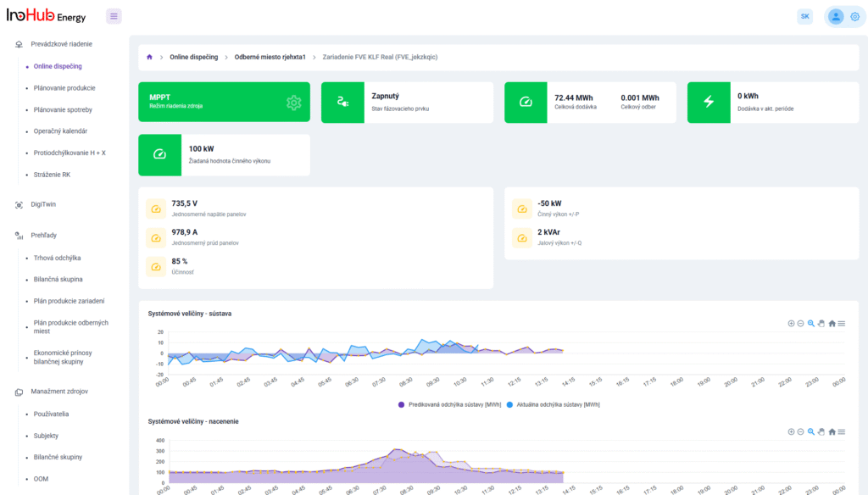Reset zoom with nacenenie chart home icon
Image resolution: width=868 pixels, height=495 pixels.
tap(832, 431)
